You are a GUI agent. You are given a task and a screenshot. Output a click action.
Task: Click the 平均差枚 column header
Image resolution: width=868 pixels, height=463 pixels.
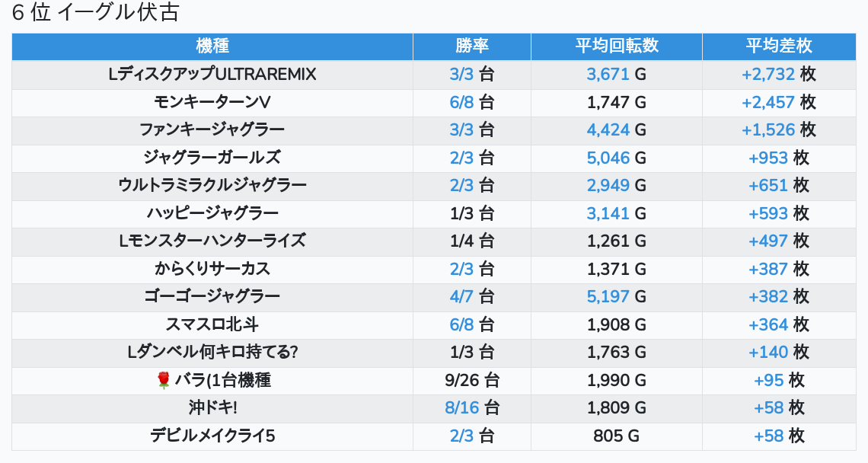pos(779,46)
